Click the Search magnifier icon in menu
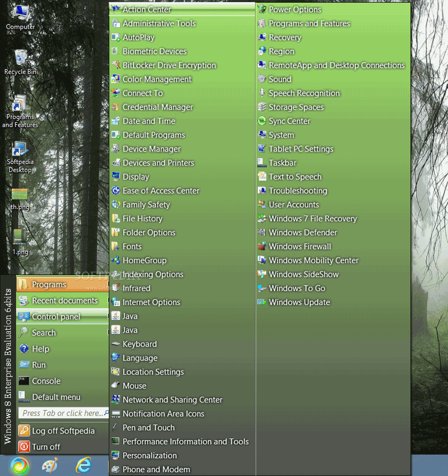The image size is (448, 476). tap(24, 332)
